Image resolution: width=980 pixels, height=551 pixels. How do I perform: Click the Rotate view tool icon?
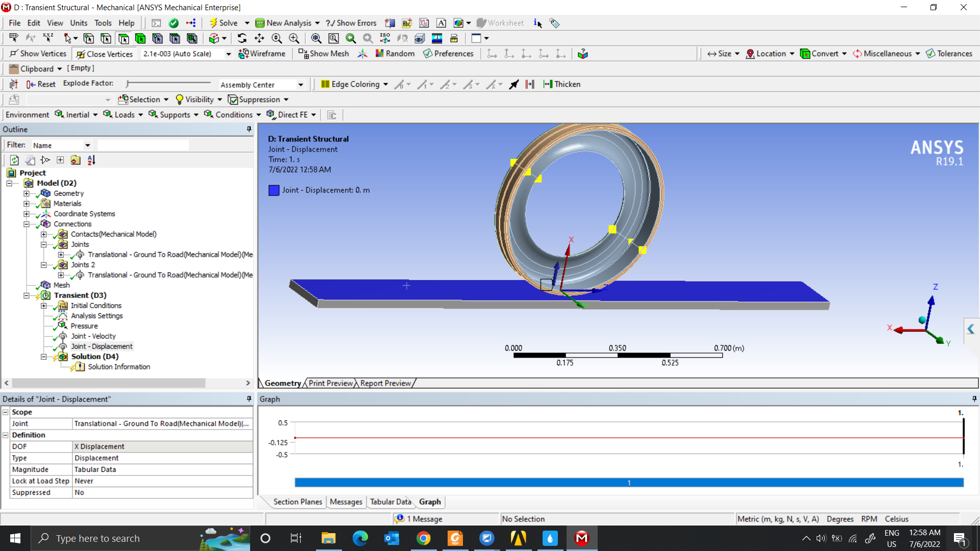242,38
